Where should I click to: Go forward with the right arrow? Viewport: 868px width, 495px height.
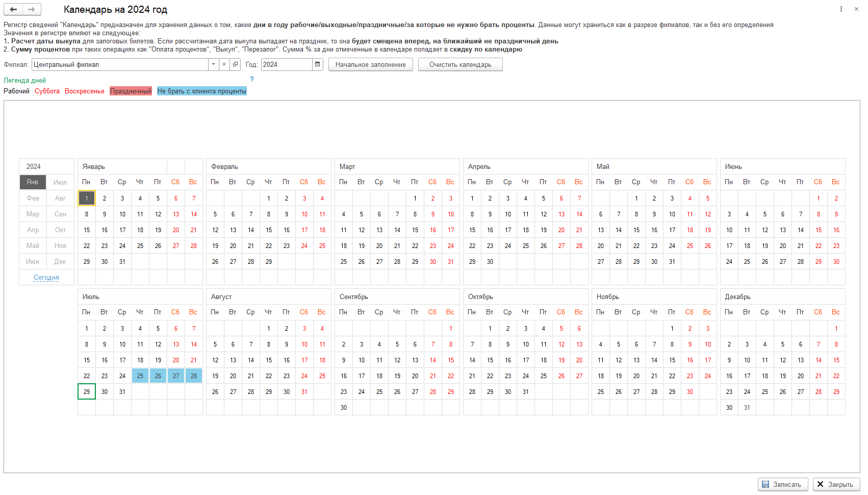point(32,9)
